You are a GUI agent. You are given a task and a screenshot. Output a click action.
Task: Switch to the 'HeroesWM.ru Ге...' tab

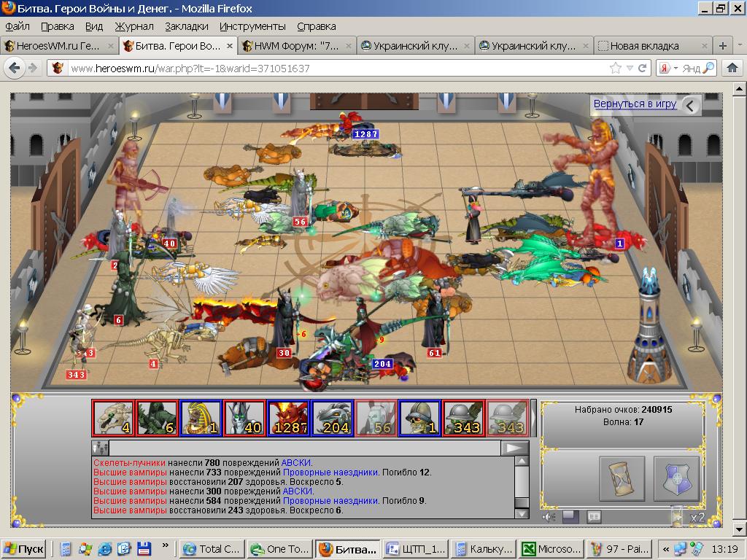point(58,46)
